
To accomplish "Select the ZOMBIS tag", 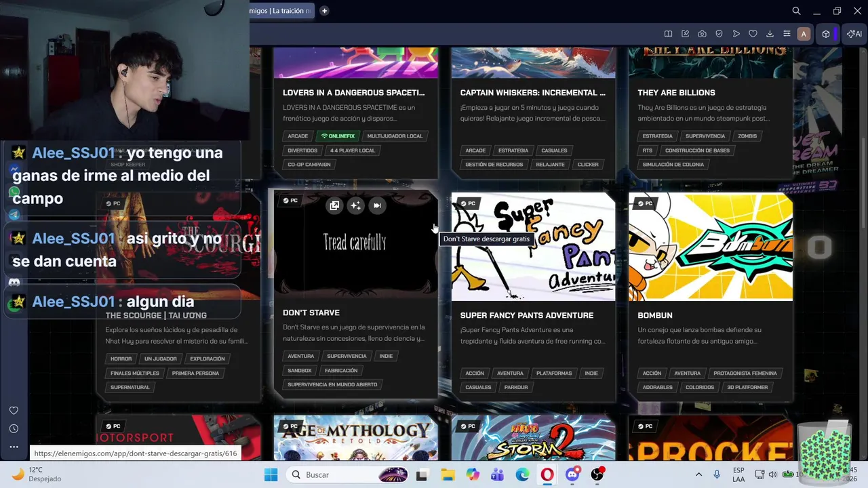I will pyautogui.click(x=747, y=136).
